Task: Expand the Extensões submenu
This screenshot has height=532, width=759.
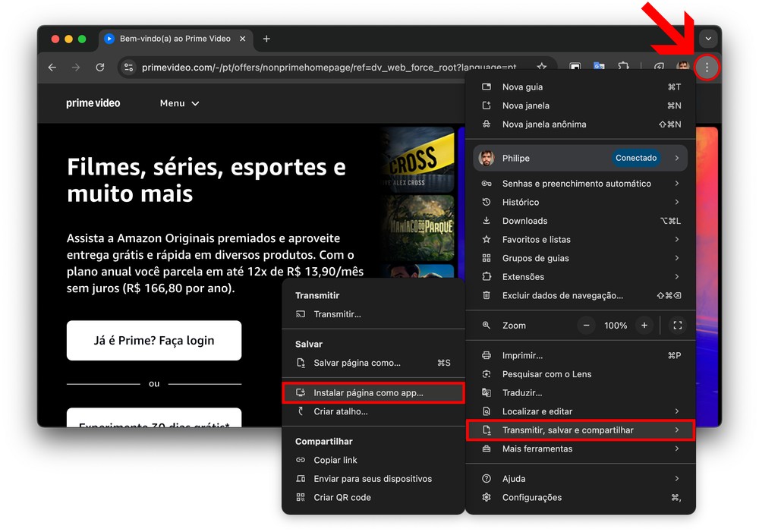Action: [x=581, y=277]
